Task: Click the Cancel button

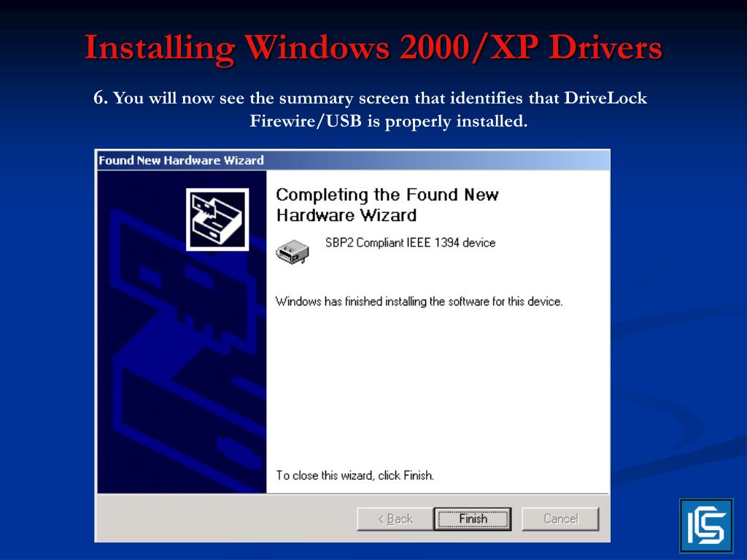Action: click(x=561, y=518)
